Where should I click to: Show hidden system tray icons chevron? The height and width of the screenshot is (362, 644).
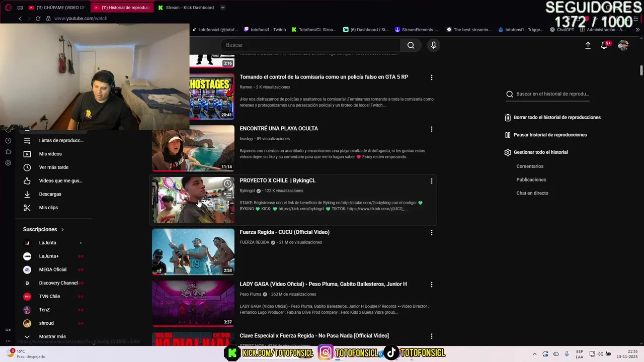tap(534, 354)
